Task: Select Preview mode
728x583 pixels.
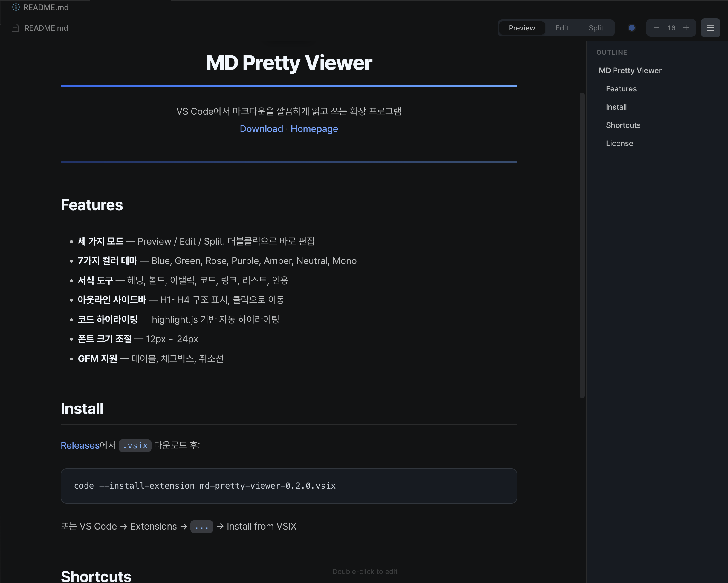Action: point(522,28)
